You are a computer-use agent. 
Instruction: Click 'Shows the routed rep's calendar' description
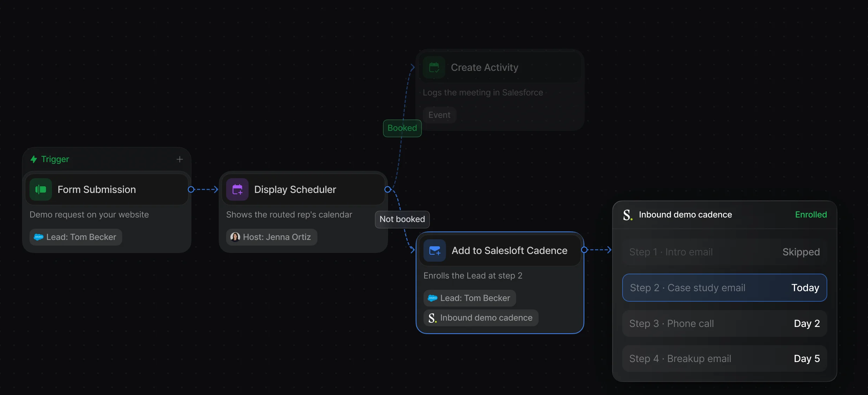coord(289,215)
